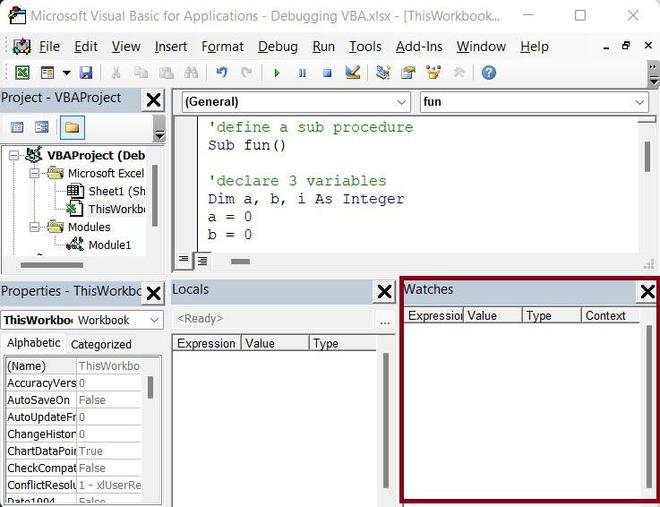Collapse Microsoft Excel Objects folder node
Screen dimensions: 660x507
click(x=34, y=173)
